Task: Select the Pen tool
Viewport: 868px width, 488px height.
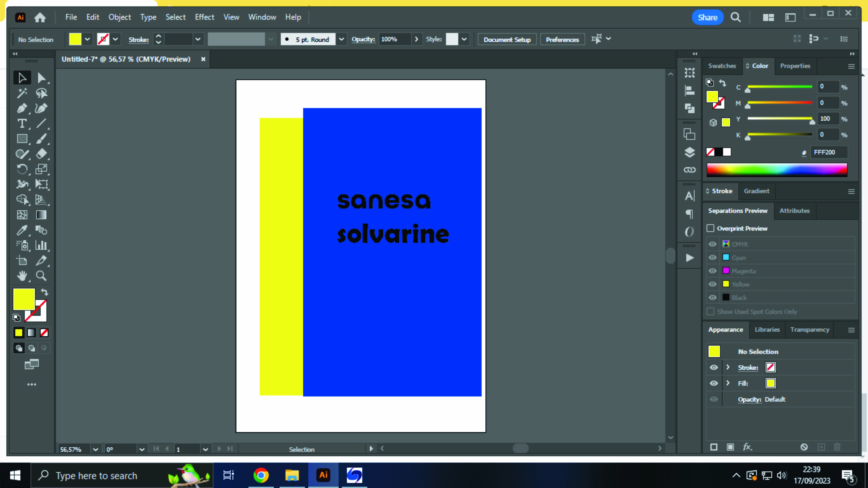Action: click(22, 108)
